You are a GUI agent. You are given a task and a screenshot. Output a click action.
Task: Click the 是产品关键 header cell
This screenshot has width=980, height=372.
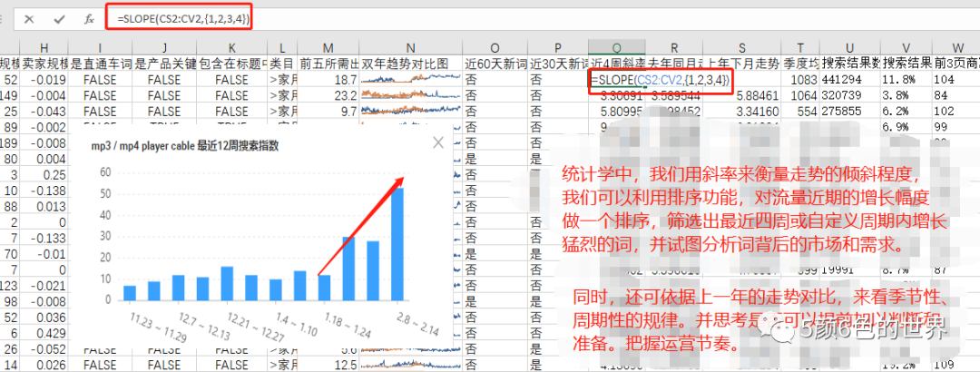[x=163, y=64]
